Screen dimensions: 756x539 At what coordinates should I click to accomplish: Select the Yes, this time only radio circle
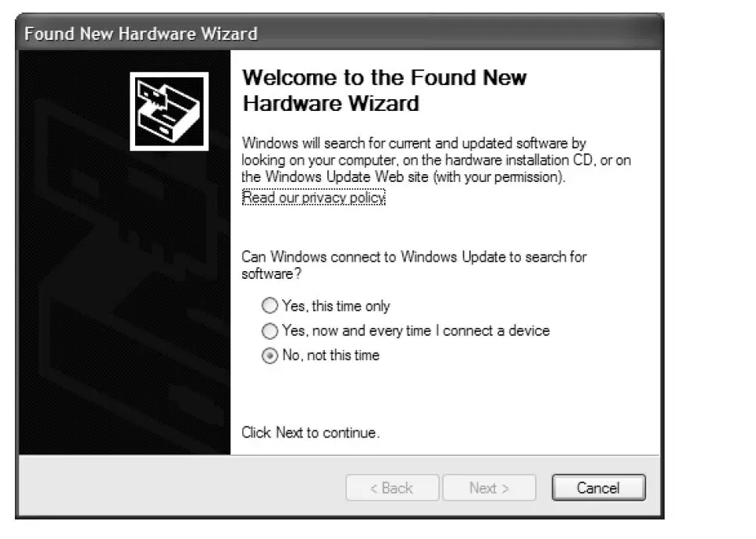[x=269, y=305]
